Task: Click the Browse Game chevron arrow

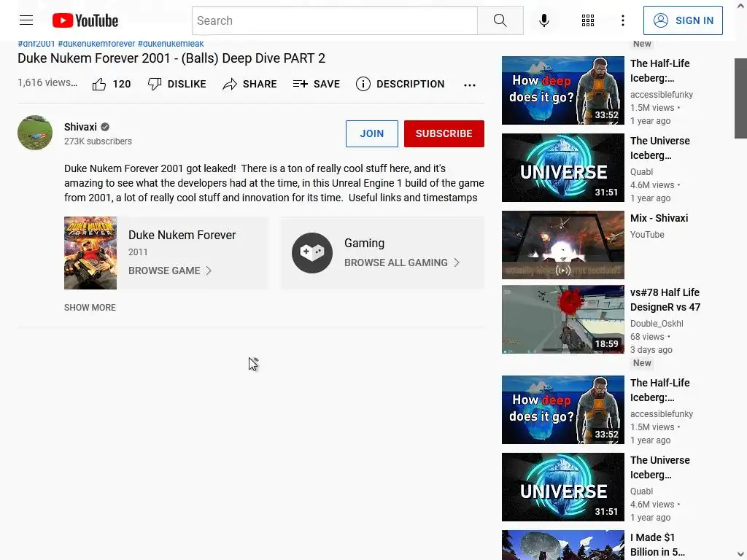Action: click(x=209, y=271)
